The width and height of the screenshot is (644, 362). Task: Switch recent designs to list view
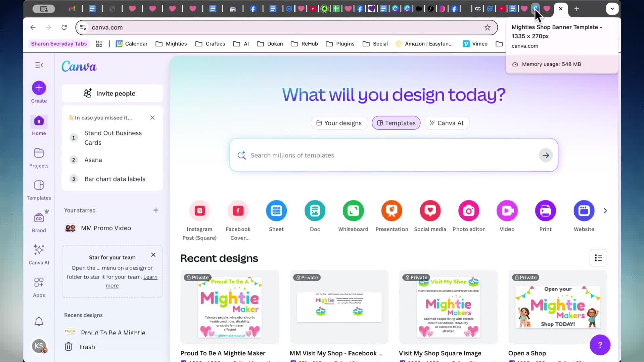click(598, 258)
